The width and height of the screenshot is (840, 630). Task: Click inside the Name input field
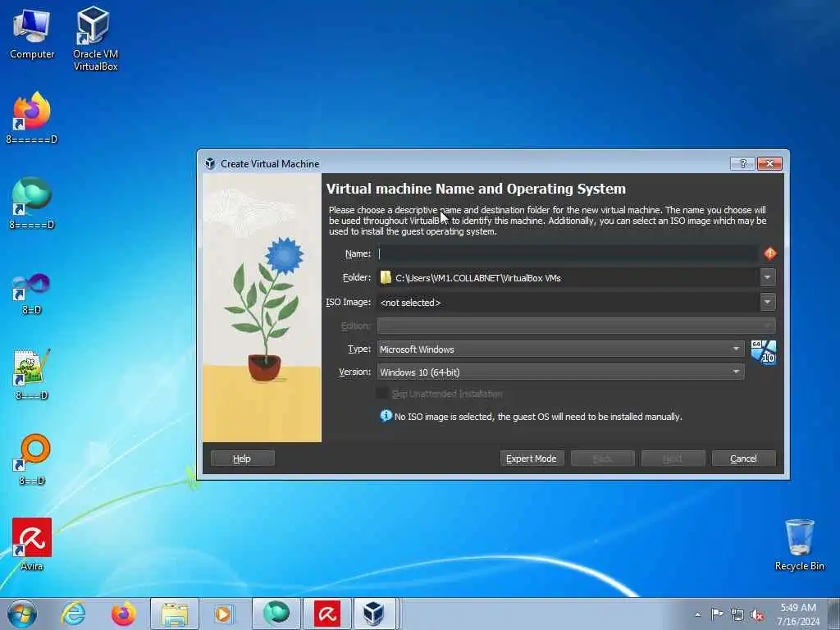[x=568, y=253]
